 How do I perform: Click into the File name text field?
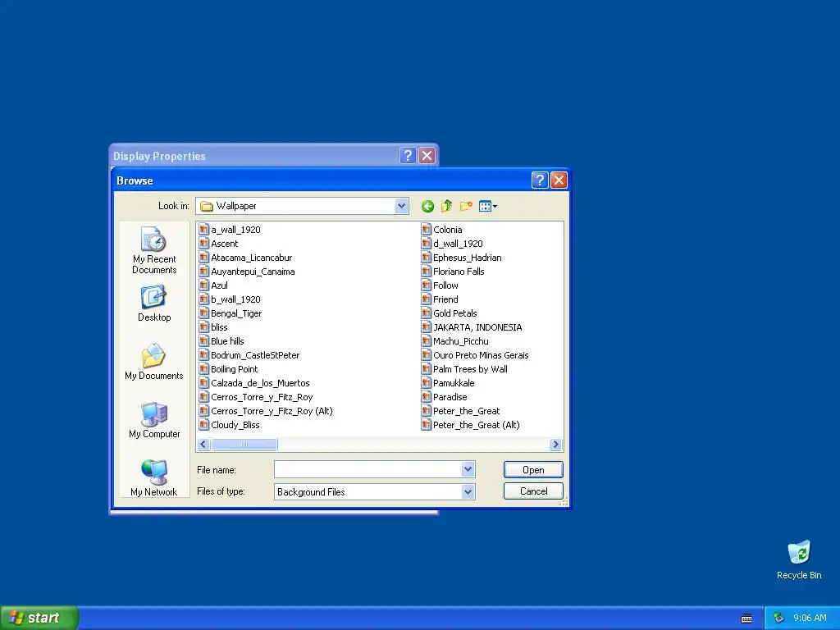tap(368, 470)
